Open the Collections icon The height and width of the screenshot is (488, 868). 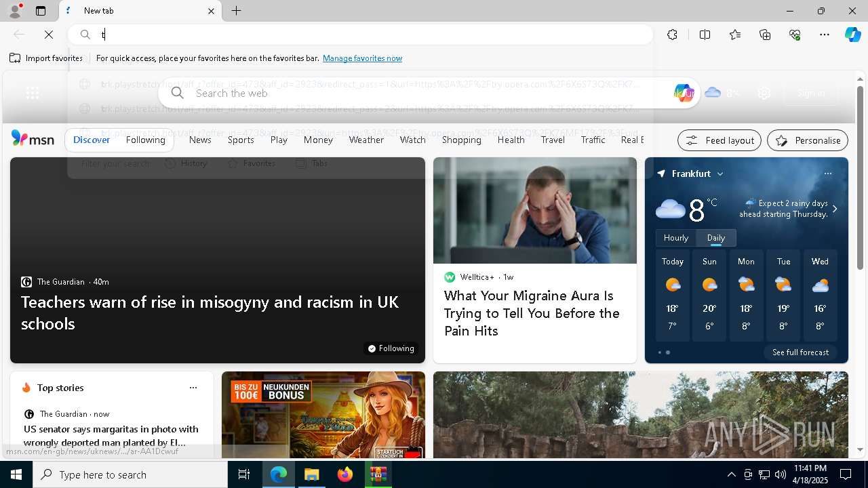765,35
